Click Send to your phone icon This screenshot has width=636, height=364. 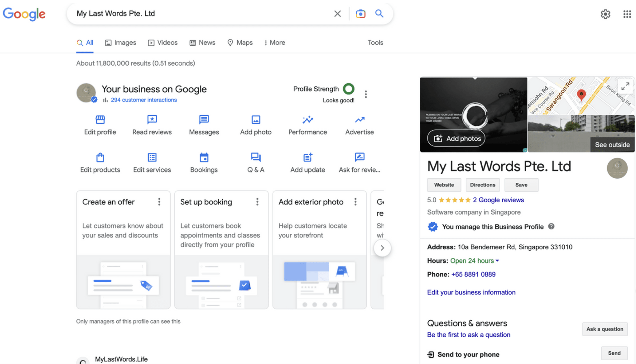(431, 354)
